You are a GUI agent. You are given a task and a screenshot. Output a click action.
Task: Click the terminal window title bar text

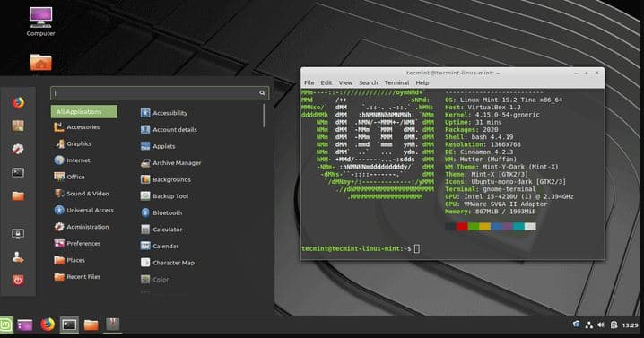point(453,73)
